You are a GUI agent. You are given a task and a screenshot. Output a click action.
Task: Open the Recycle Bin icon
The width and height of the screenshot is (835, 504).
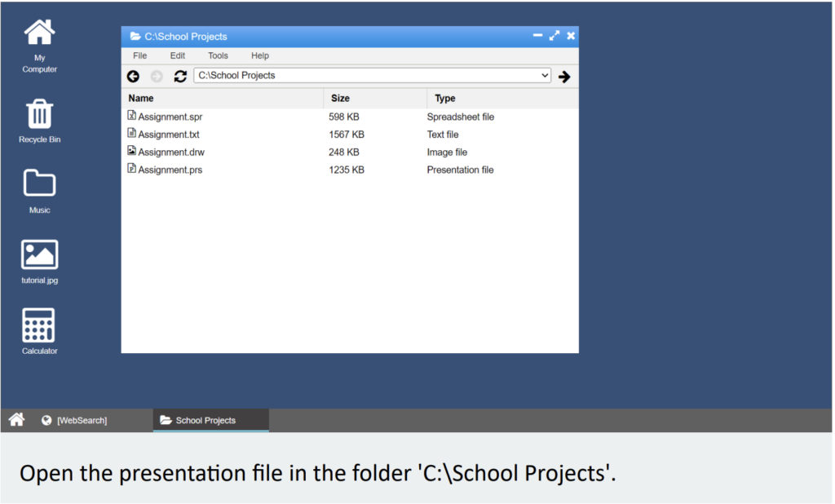(x=39, y=120)
